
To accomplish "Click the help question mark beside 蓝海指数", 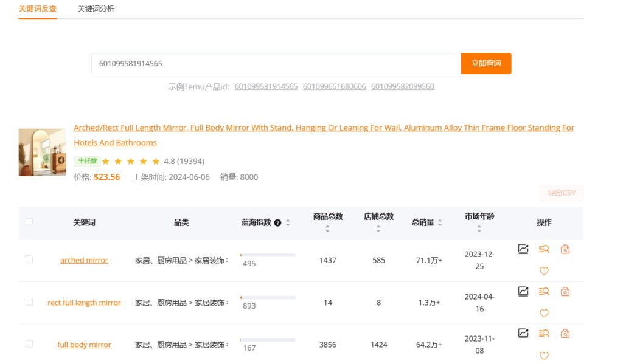I will 277,222.
